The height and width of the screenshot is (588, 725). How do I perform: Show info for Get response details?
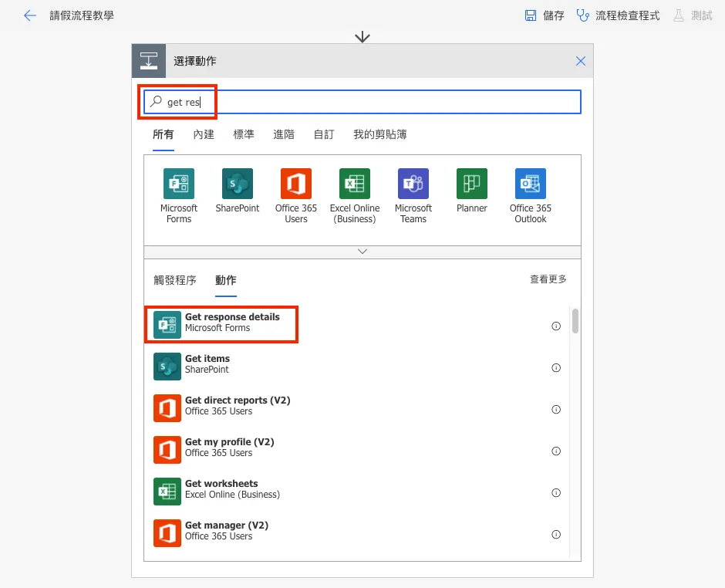pyautogui.click(x=556, y=326)
